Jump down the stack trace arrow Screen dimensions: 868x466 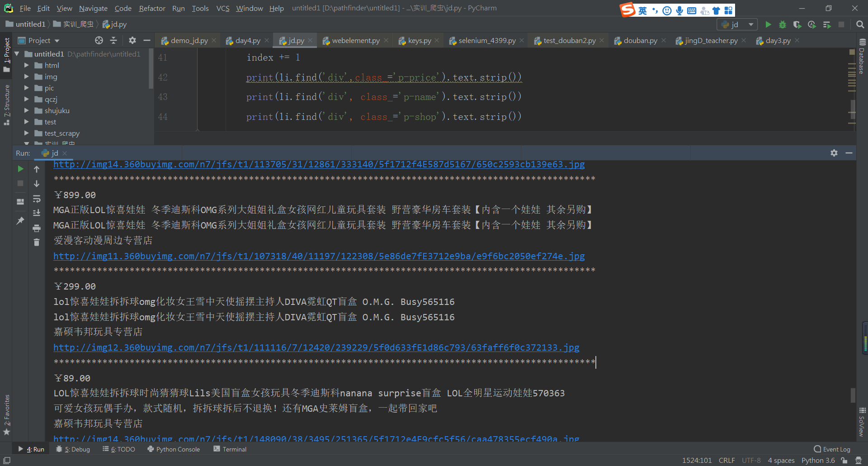37,183
